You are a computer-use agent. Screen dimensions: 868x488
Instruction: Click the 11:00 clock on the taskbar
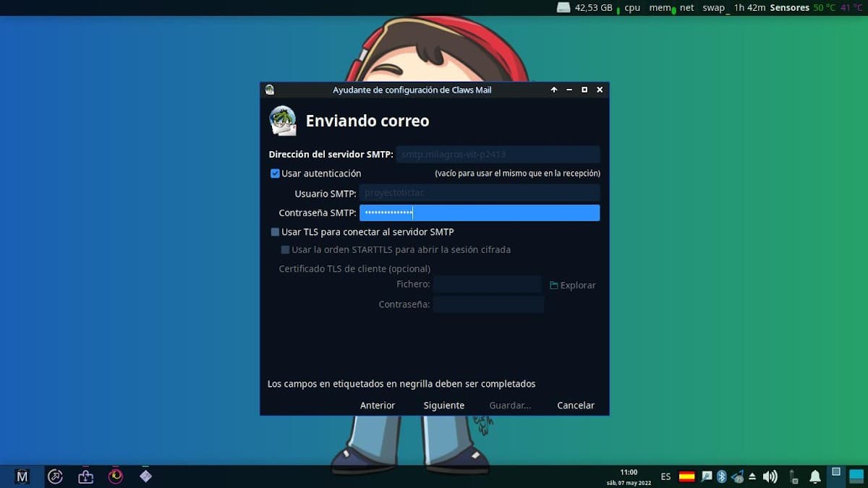629,472
